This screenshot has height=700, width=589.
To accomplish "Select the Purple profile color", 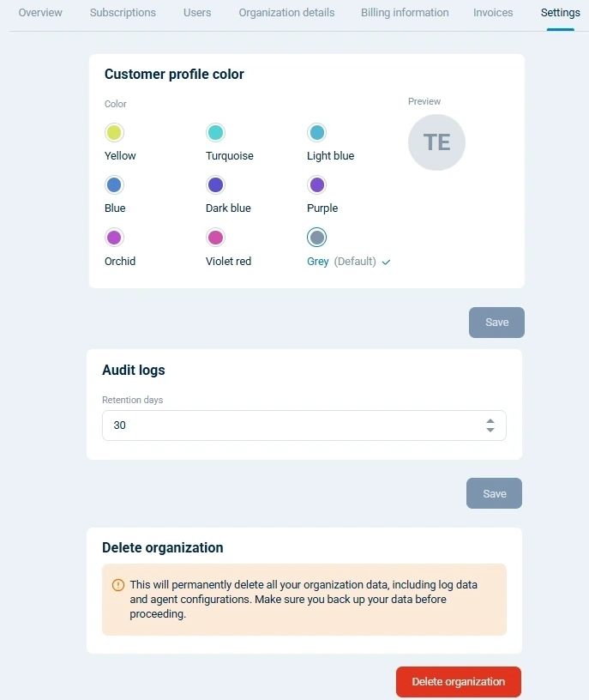I will tap(316, 184).
